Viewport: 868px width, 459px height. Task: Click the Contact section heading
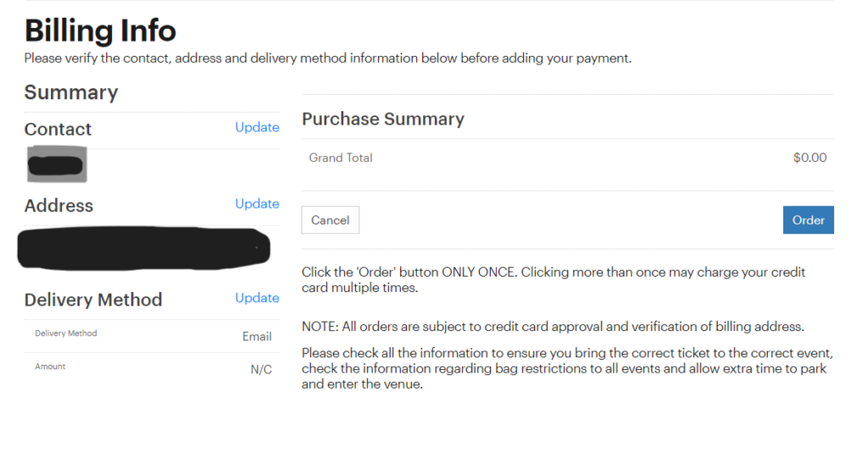(58, 130)
